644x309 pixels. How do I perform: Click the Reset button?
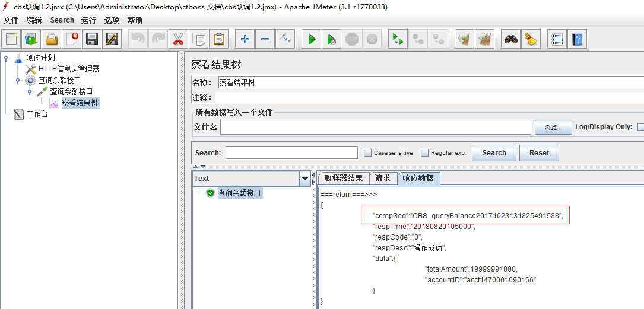(539, 153)
